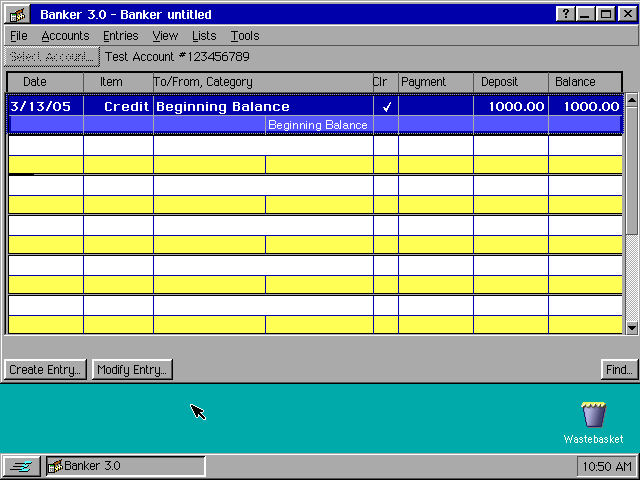The width and height of the screenshot is (640, 480).
Task: Select the bold Beginning Balance payee cell
Action: pyautogui.click(x=263, y=107)
